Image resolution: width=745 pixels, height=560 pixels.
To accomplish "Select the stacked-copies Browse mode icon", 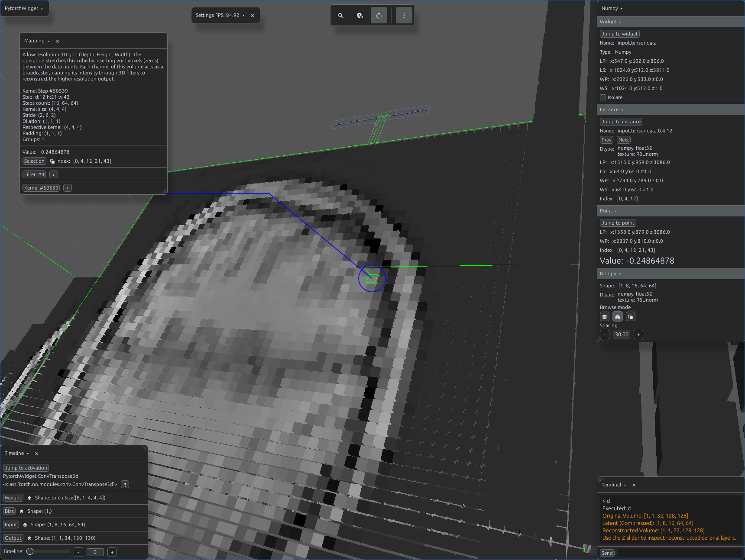I will click(631, 317).
